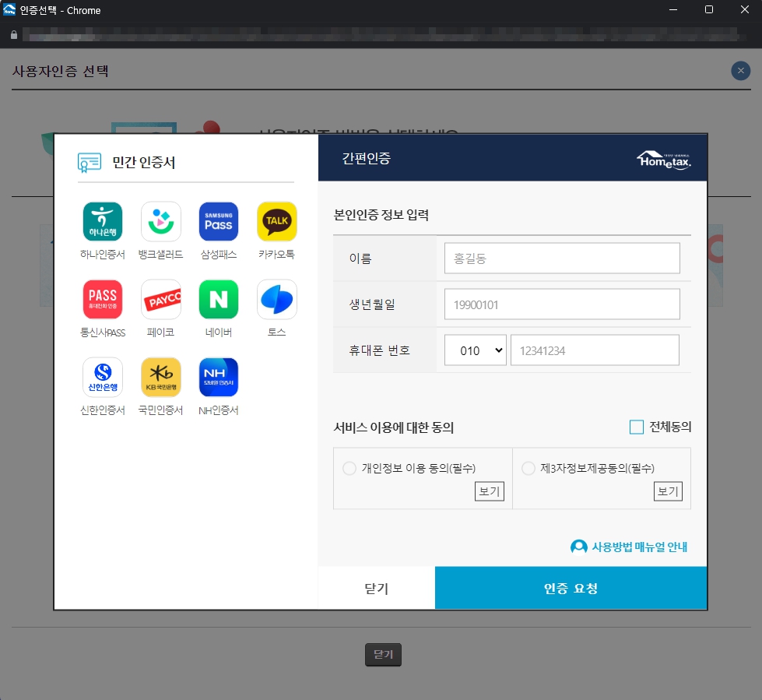The image size is (762, 700).
Task: Click the 이름 (name) input field
Action: (562, 259)
